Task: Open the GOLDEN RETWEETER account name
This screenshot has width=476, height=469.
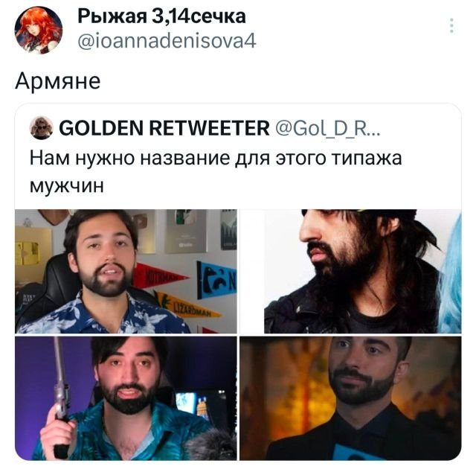Action: (164, 128)
